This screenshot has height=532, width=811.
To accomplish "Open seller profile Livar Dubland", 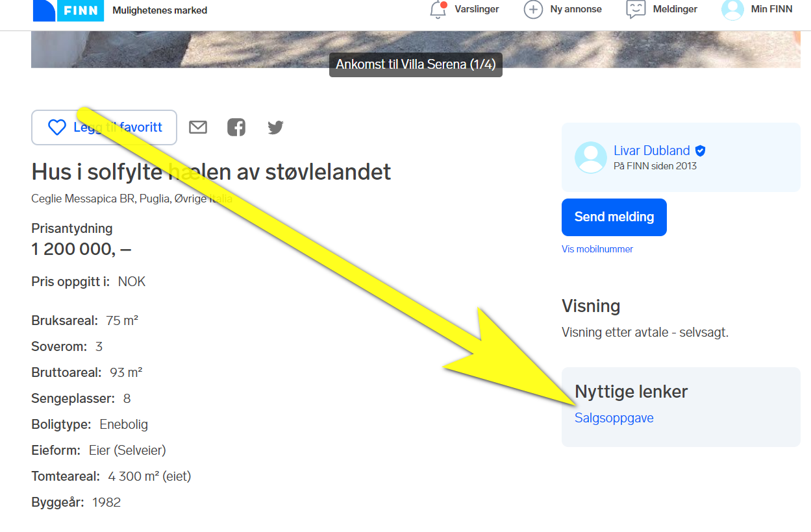I will point(652,150).
